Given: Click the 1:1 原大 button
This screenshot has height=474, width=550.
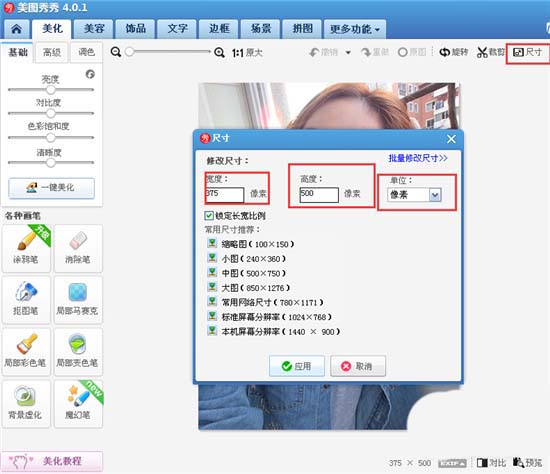Looking at the screenshot, I should tap(247, 53).
